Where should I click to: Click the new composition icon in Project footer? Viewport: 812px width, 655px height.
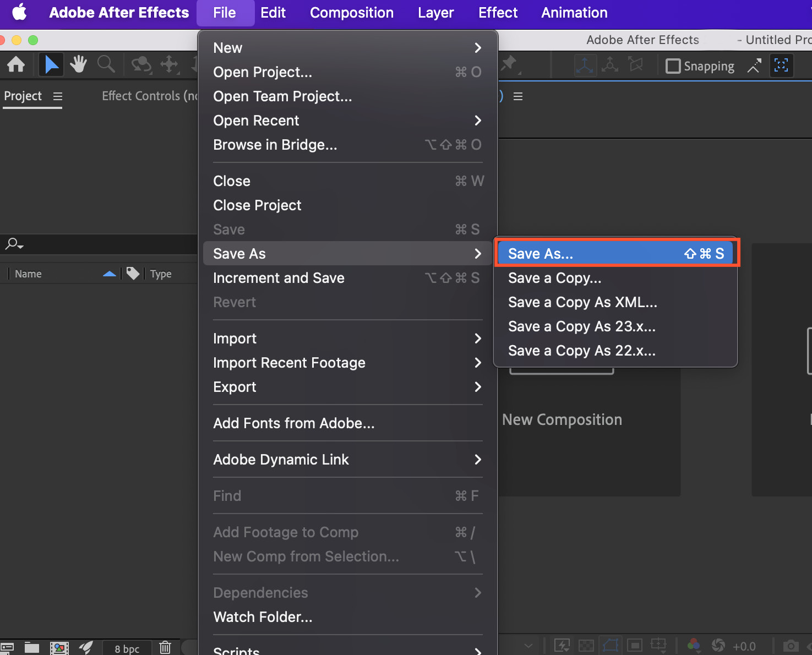point(59,647)
